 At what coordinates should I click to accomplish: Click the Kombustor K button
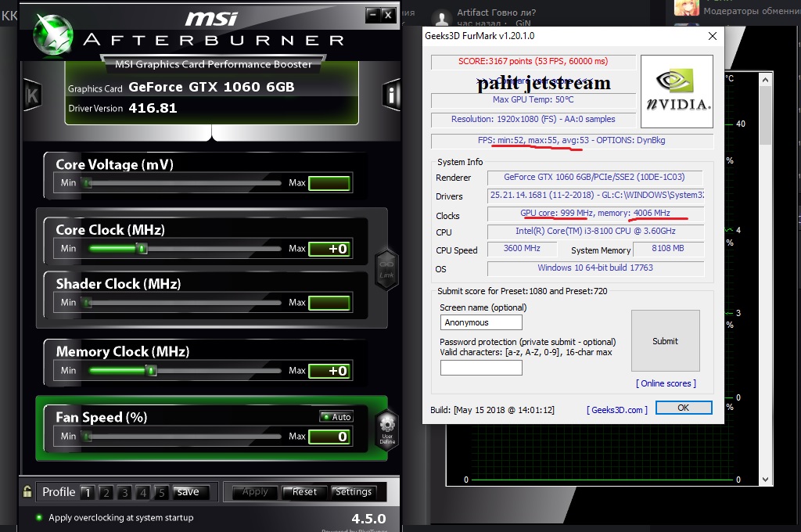pos(32,95)
